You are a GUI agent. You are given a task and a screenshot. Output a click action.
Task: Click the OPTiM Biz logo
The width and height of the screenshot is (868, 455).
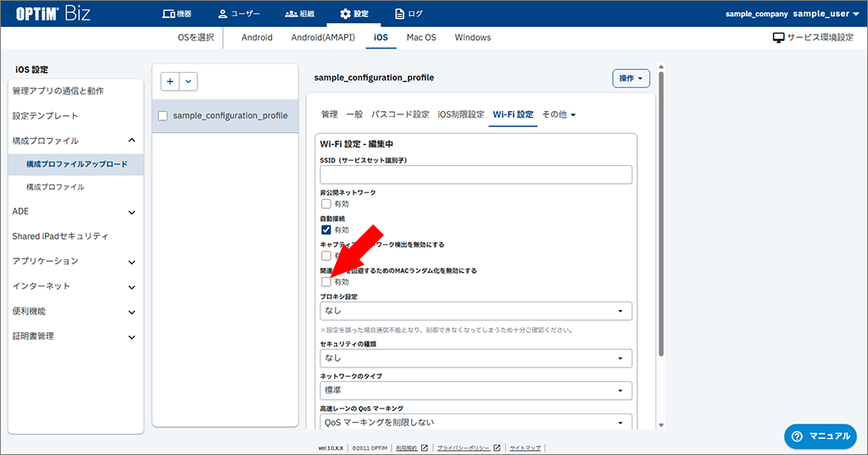click(x=53, y=14)
